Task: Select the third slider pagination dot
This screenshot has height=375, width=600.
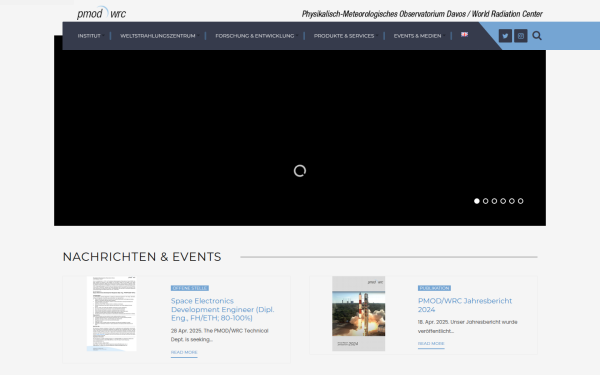Action: (x=494, y=201)
